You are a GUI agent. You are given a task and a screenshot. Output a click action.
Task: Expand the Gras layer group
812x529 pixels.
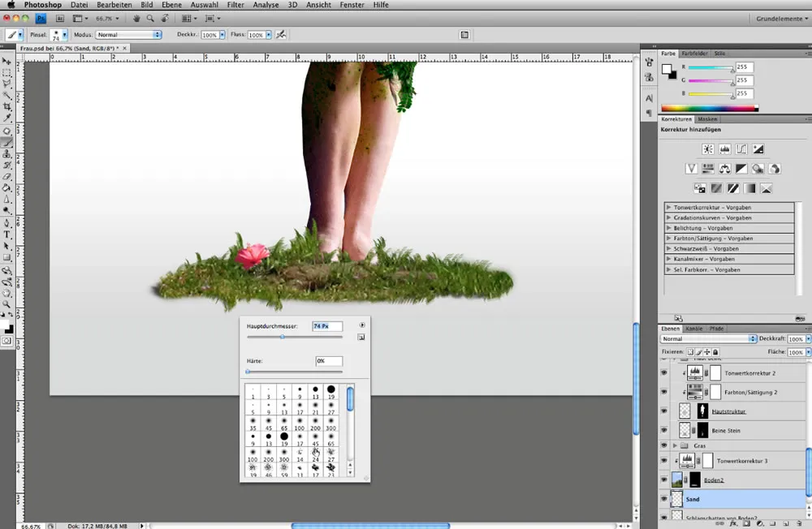pos(675,445)
